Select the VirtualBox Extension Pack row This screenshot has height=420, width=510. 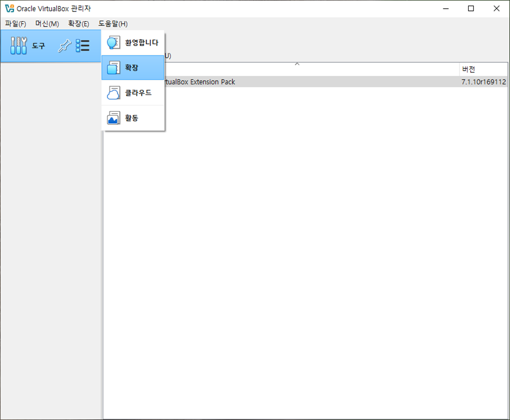click(305, 81)
